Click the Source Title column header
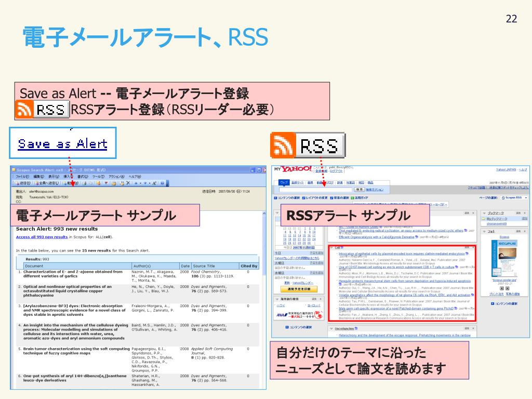532x399 pixels. 215,266
